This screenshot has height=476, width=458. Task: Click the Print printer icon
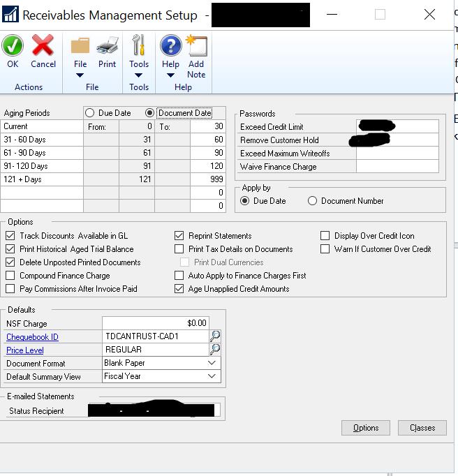click(x=107, y=47)
